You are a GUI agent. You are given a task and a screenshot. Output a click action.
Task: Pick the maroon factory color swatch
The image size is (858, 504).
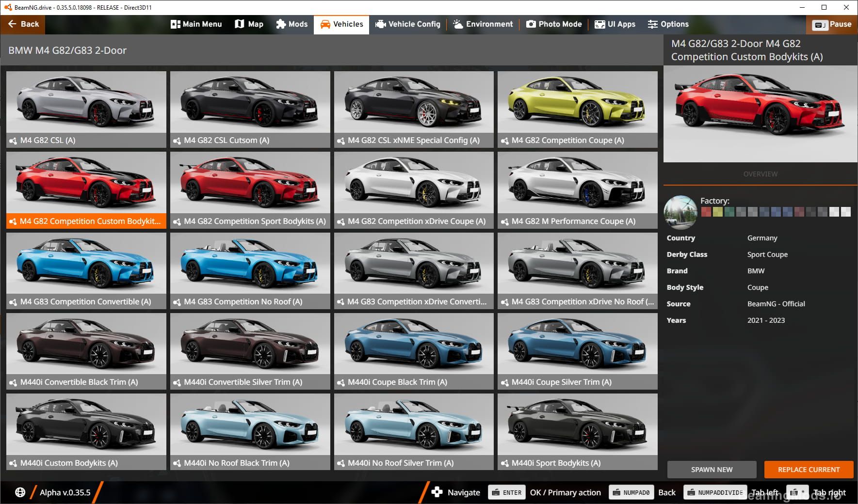(x=799, y=212)
